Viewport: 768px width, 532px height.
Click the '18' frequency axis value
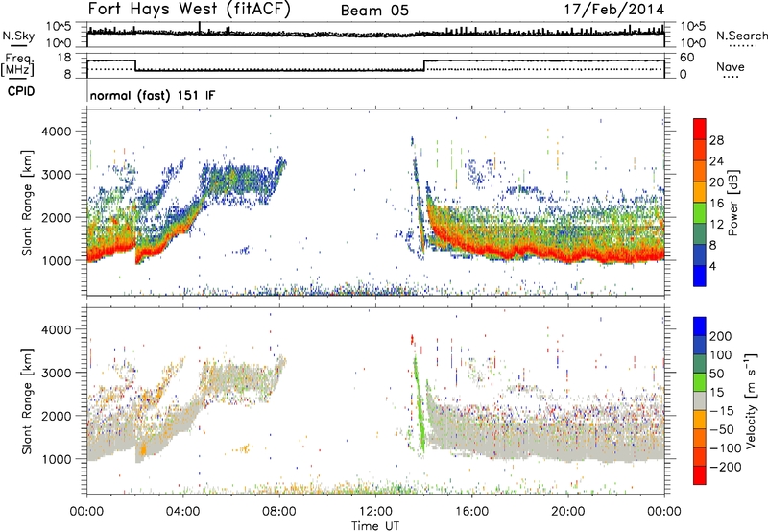click(x=64, y=58)
